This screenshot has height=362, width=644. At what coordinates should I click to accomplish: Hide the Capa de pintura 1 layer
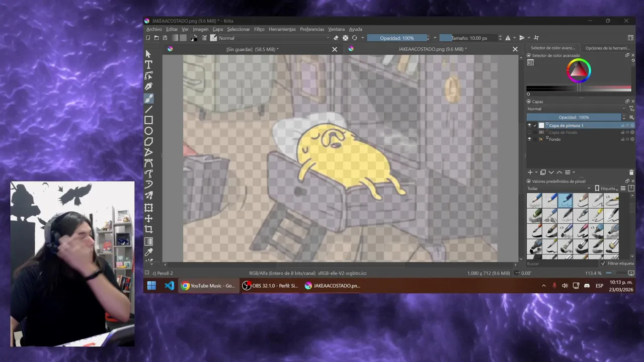pos(529,125)
